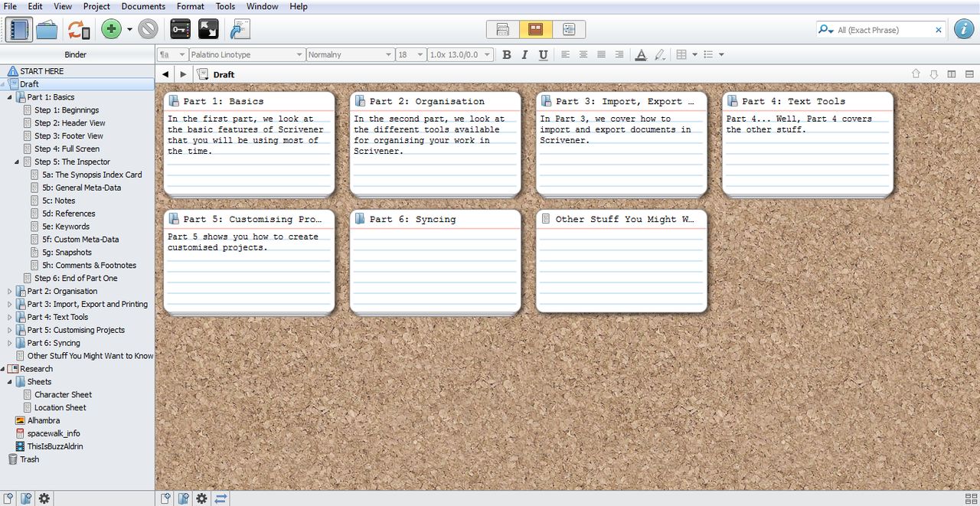Open the Add item dropdown arrow
The width and height of the screenshot is (980, 506).
pyautogui.click(x=129, y=30)
